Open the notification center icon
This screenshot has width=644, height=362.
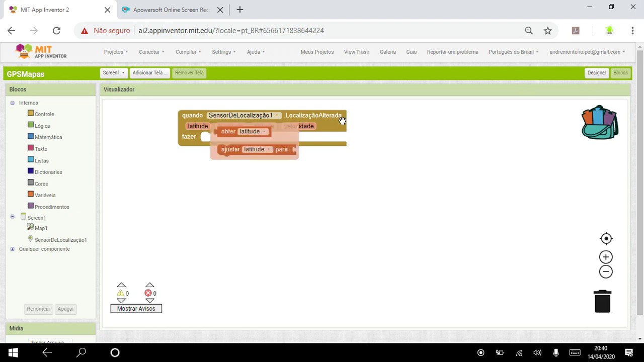point(629,352)
